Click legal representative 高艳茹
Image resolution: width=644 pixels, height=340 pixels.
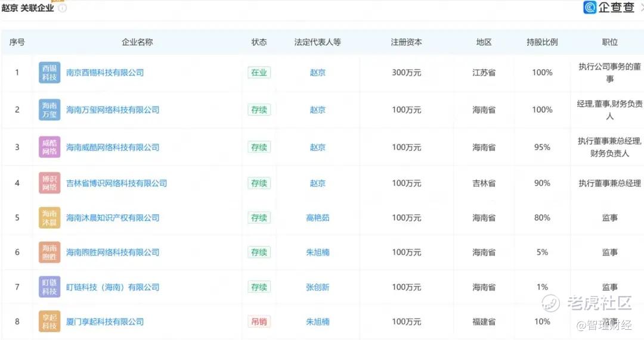click(317, 218)
